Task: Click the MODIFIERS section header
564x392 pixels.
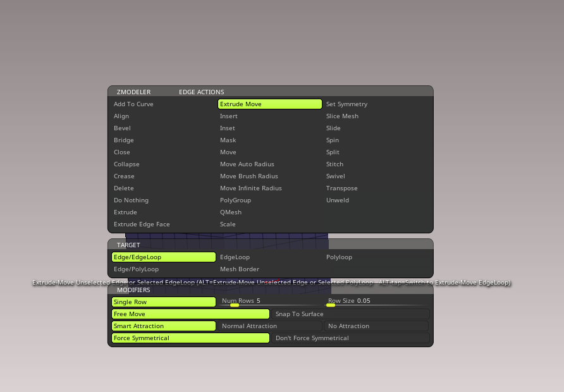Action: click(x=133, y=290)
